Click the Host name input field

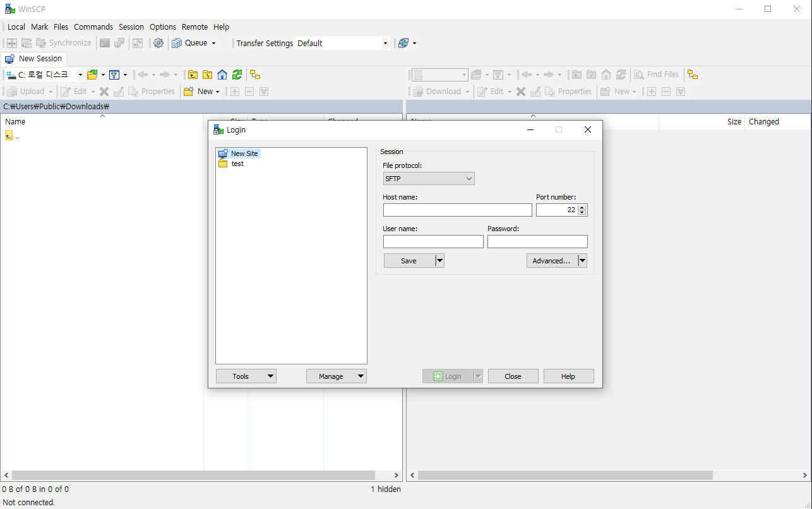pos(458,210)
